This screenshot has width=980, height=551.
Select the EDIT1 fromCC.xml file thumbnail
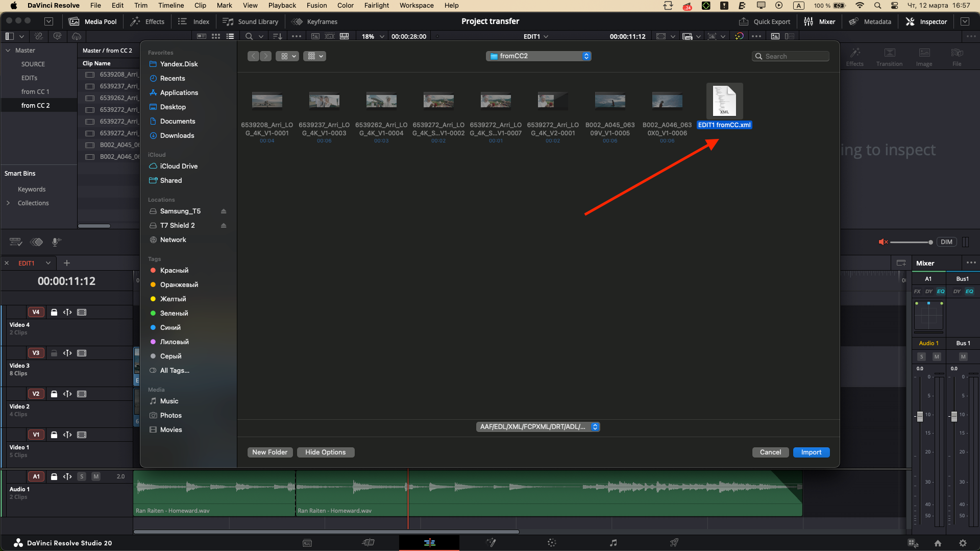point(724,101)
